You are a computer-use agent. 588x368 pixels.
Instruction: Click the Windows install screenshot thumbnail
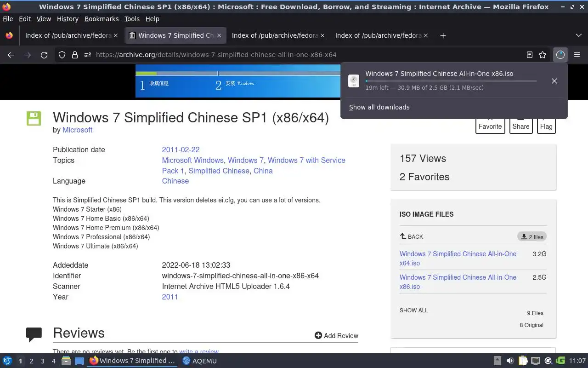(x=238, y=81)
